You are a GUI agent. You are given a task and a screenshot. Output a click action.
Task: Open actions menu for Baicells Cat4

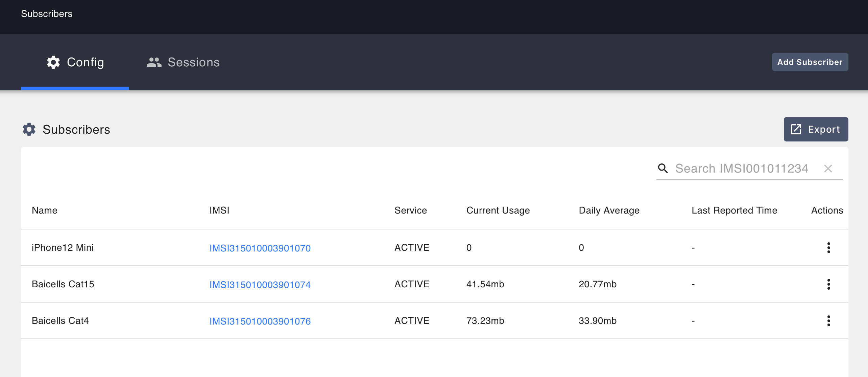click(828, 321)
